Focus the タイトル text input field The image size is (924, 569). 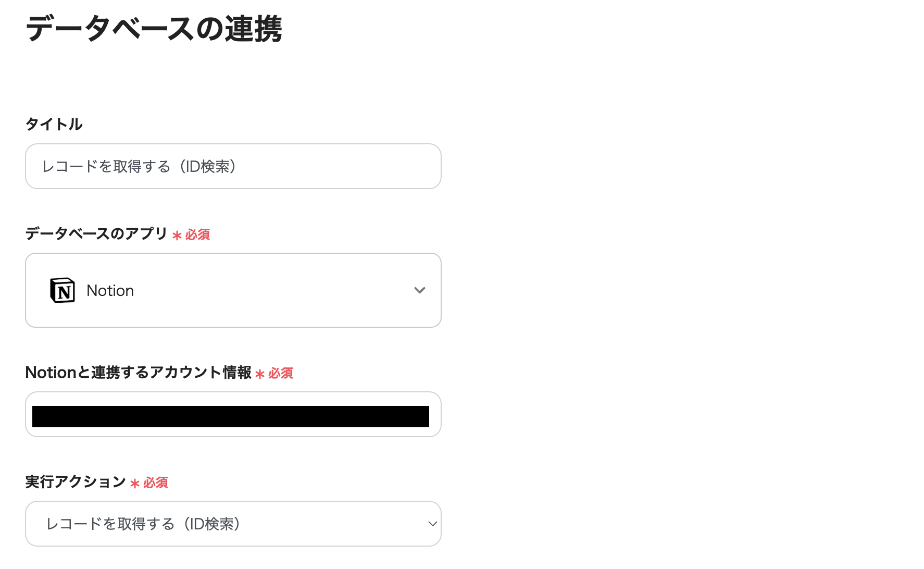pos(232,166)
